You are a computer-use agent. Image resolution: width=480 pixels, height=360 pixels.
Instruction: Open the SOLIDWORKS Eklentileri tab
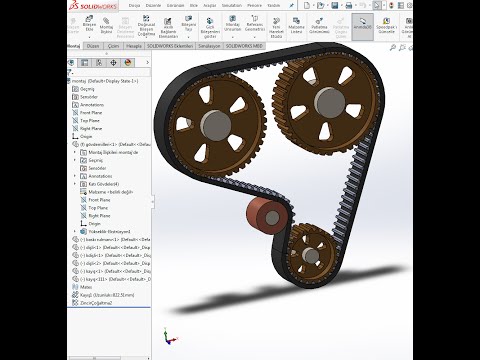tap(170, 46)
